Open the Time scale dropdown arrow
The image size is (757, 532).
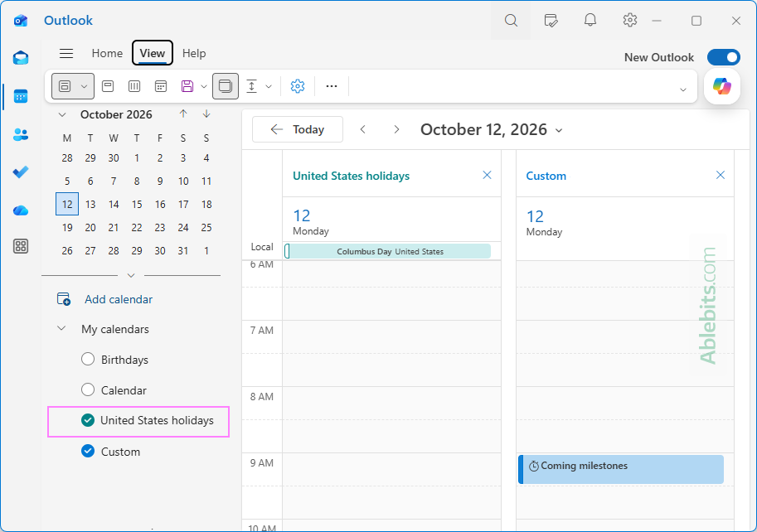coord(269,87)
